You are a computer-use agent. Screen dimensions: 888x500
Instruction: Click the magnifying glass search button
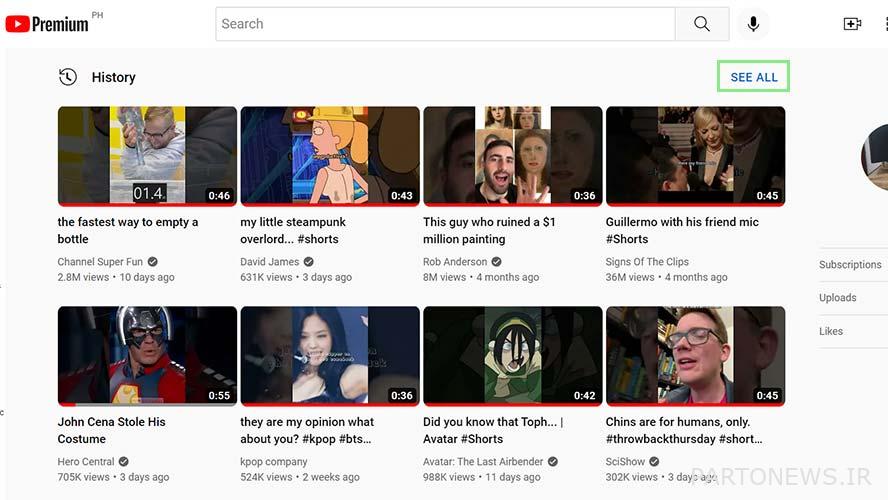coord(702,24)
